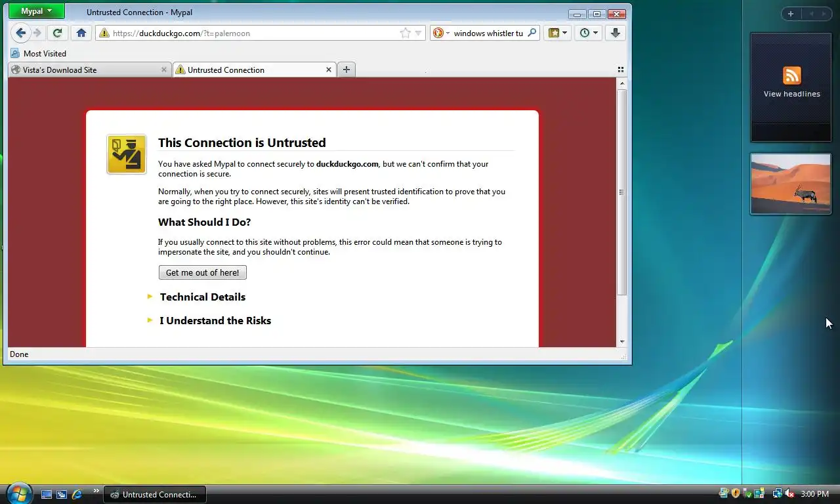Screen dimensions: 840x504
Task: Go back with the back arrow
Action: (x=20, y=33)
